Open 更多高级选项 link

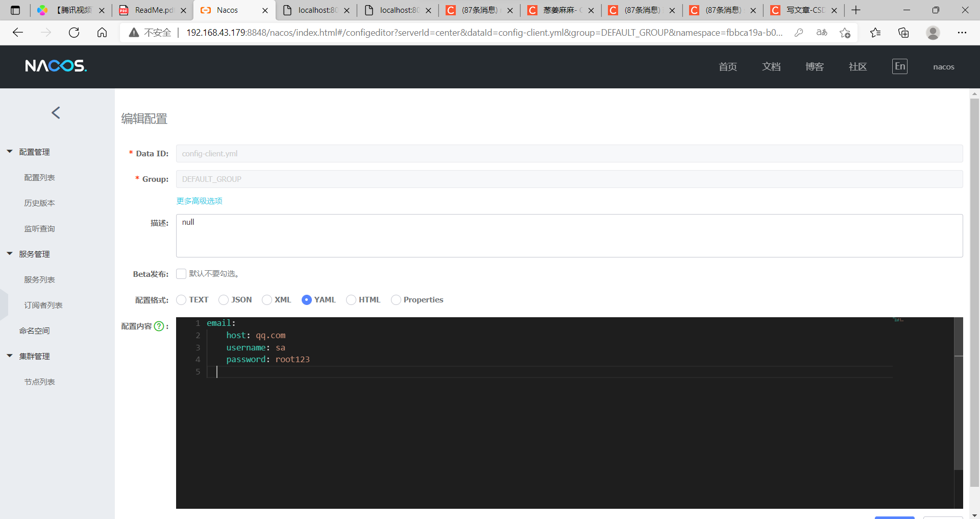tap(199, 201)
